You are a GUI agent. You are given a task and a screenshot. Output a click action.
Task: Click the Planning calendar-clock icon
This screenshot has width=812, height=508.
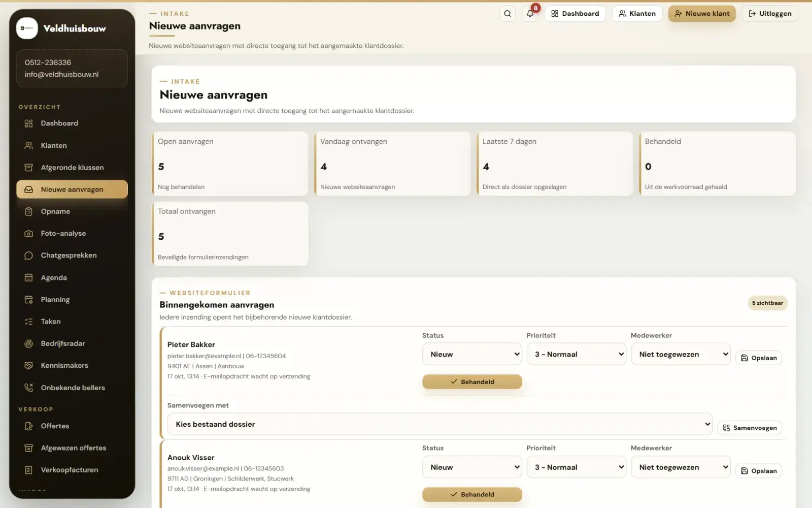pyautogui.click(x=28, y=300)
